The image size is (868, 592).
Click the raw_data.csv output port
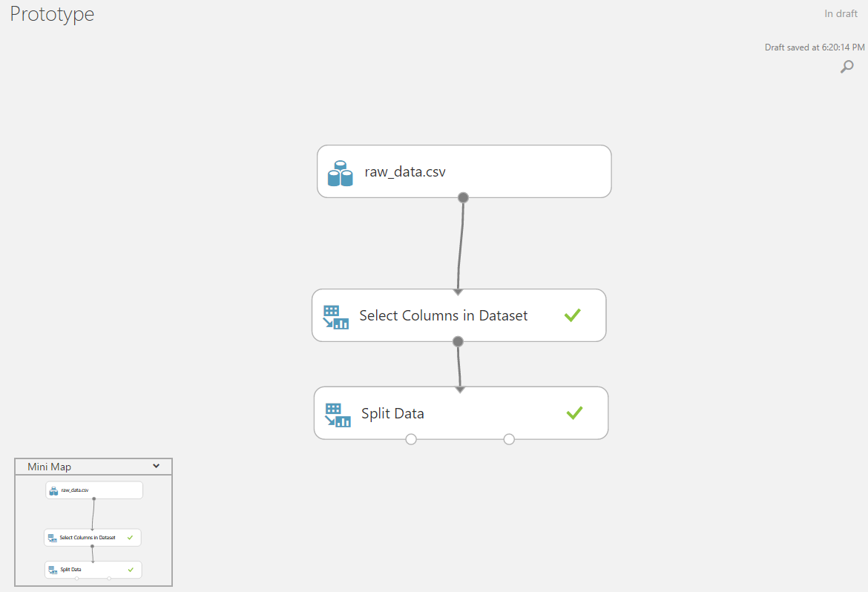(x=463, y=197)
